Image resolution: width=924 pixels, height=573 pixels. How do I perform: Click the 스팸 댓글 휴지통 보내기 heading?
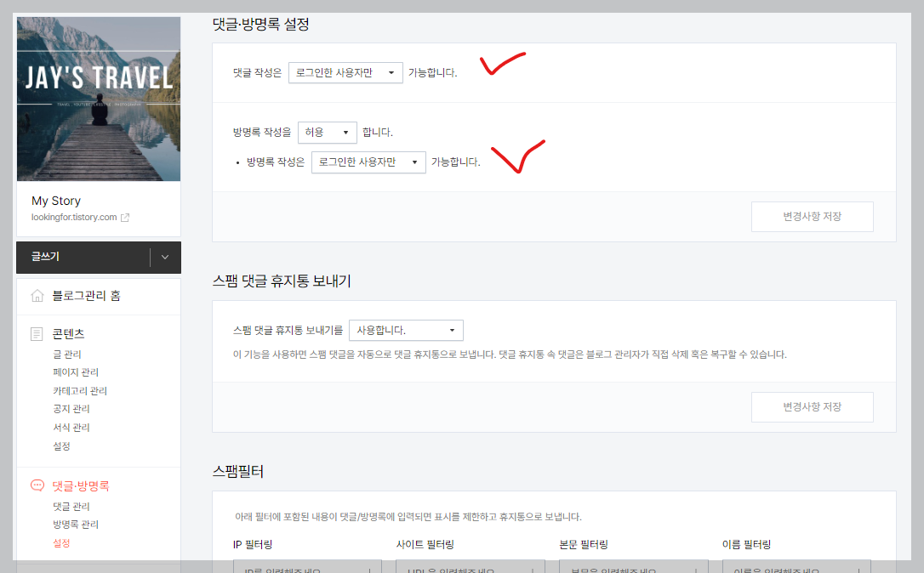click(x=282, y=281)
